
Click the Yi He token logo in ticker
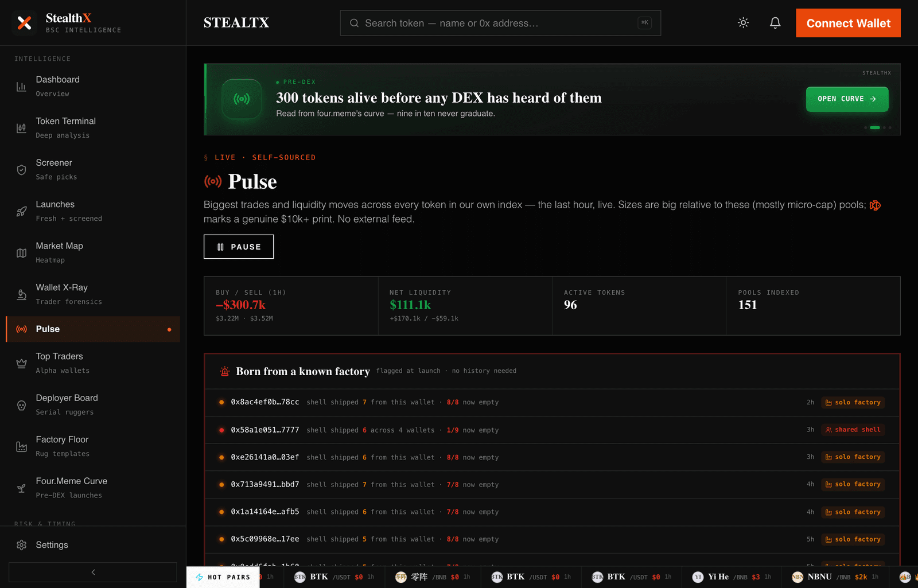point(698,577)
